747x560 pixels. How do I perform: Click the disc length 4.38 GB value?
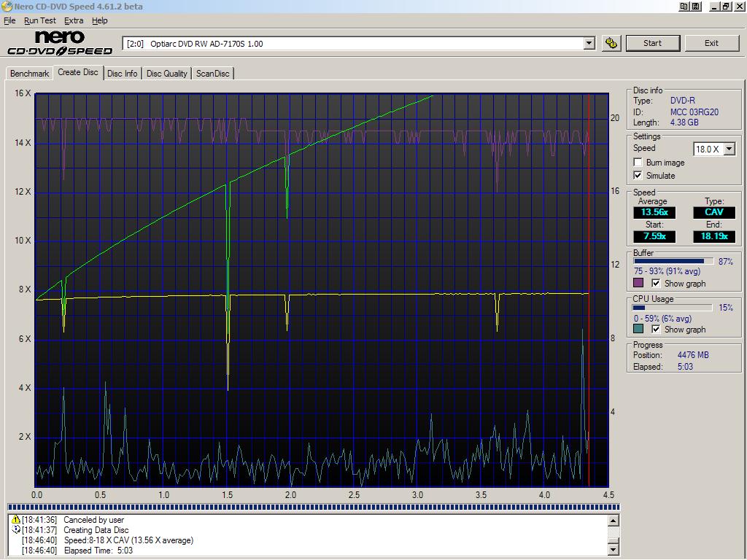click(x=684, y=122)
